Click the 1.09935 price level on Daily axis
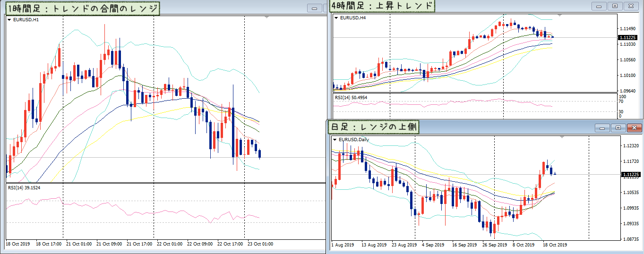This screenshot has height=254, width=644. click(632, 208)
